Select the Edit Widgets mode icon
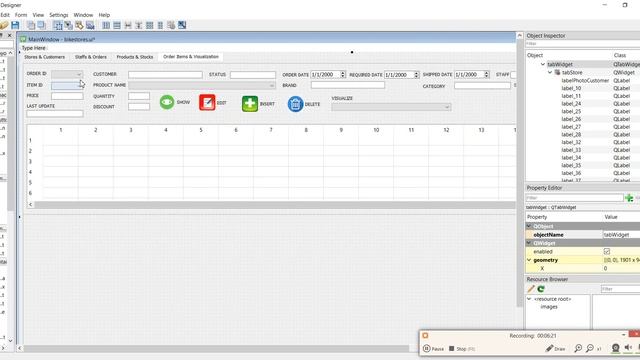Screen dimensions: 640x360 tap(58, 25)
